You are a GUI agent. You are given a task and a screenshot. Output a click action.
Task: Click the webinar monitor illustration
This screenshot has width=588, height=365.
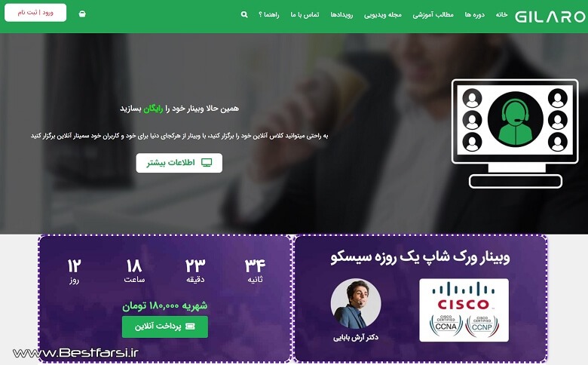515,133
